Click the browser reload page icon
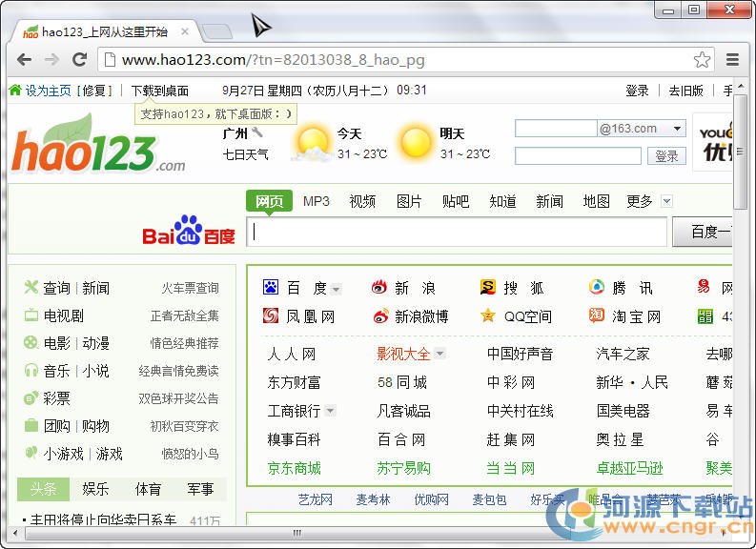This screenshot has height=549, width=756. click(79, 60)
